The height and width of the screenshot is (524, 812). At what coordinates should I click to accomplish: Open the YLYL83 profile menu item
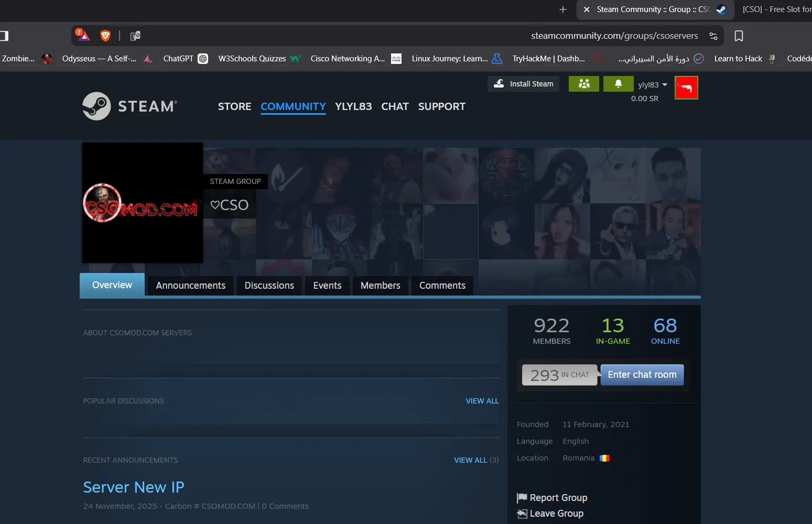coord(354,106)
